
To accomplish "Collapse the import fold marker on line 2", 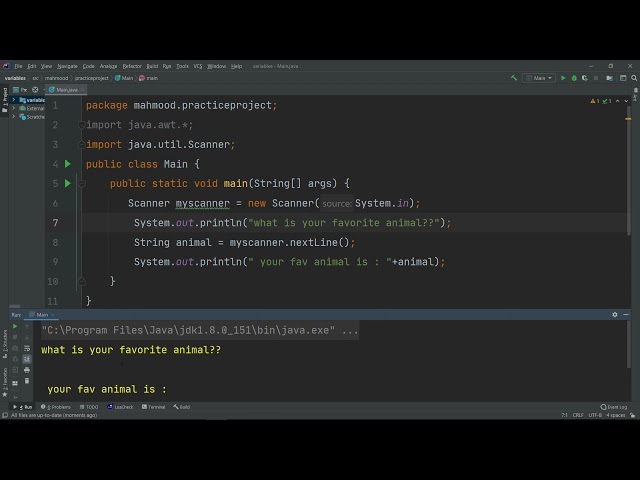I will [82, 125].
